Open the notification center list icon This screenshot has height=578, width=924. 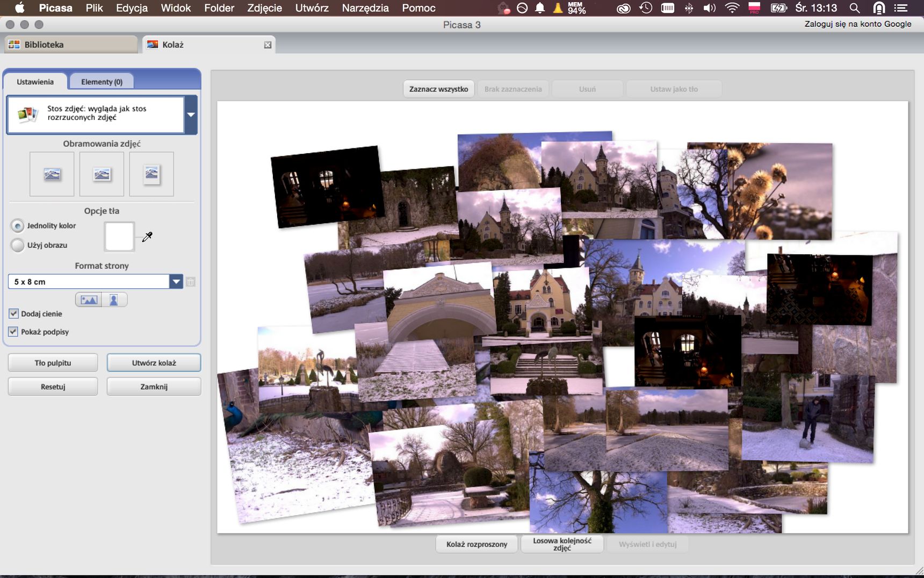coord(901,8)
